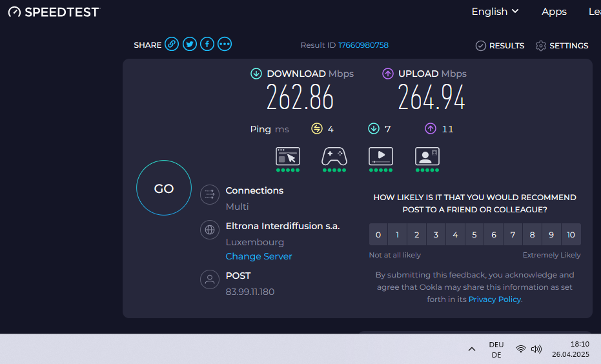Open the Results page
This screenshot has width=601, height=364.
tap(500, 46)
